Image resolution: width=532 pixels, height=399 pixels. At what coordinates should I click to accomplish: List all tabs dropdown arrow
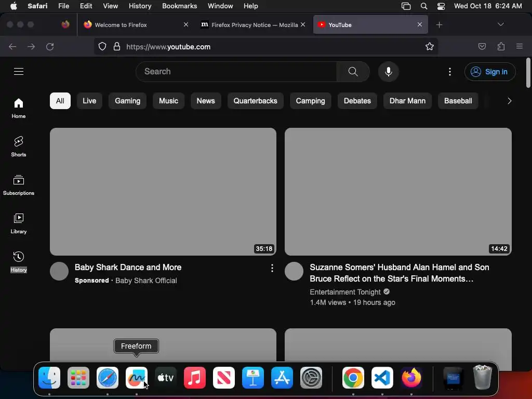tap(500, 24)
